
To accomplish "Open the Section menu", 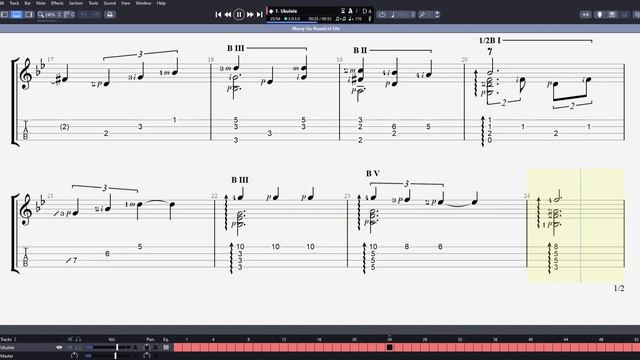I will click(76, 3).
